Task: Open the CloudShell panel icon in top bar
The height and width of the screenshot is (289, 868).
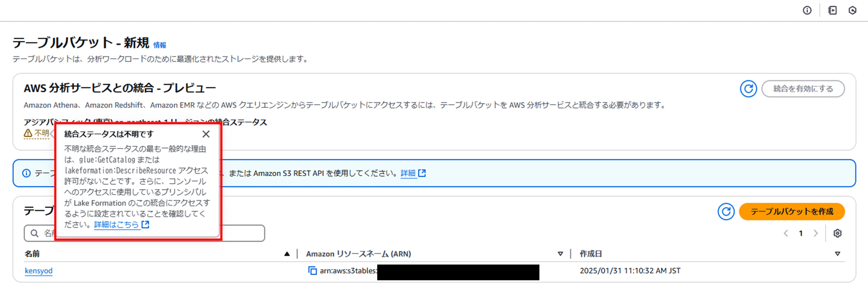Action: coord(832,10)
